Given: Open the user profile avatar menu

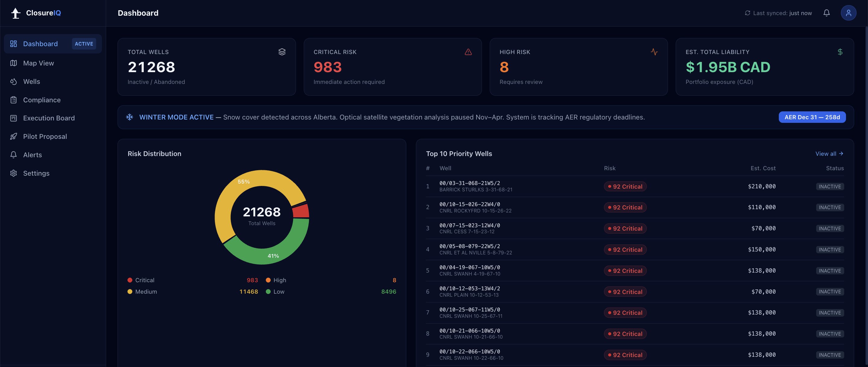Looking at the screenshot, I should [848, 13].
